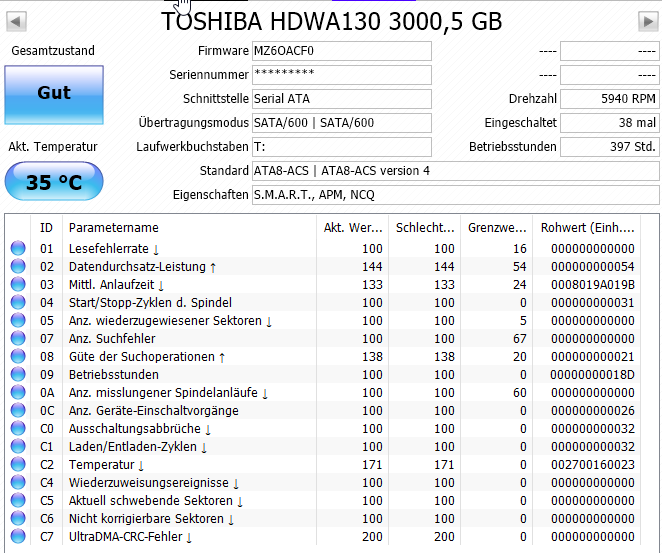The width and height of the screenshot is (662, 553).
Task: Select Güte der Suchoperationen text
Action: click(141, 357)
